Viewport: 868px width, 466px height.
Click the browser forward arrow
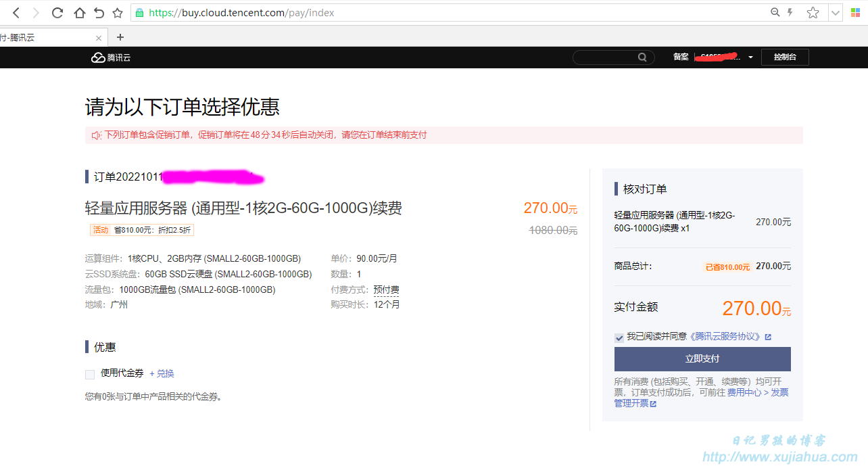coord(36,13)
